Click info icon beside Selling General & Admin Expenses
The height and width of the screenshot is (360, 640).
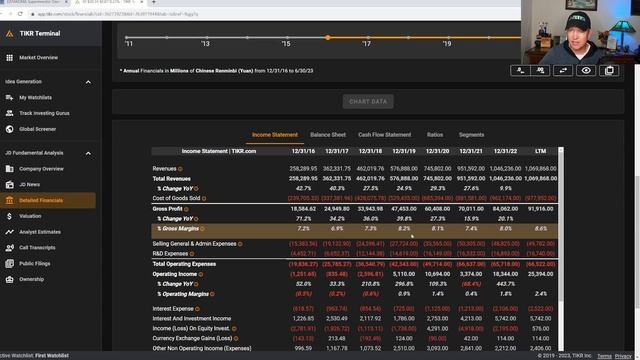click(x=240, y=244)
